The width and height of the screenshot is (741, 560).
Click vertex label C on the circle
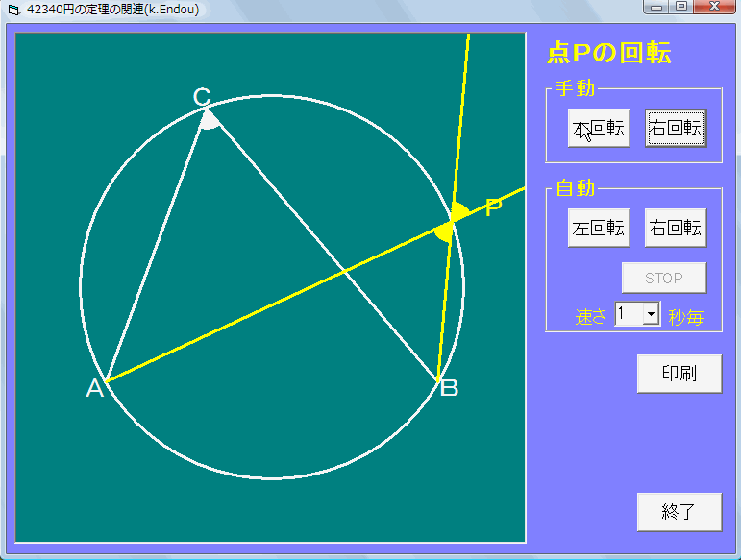pyautogui.click(x=202, y=97)
